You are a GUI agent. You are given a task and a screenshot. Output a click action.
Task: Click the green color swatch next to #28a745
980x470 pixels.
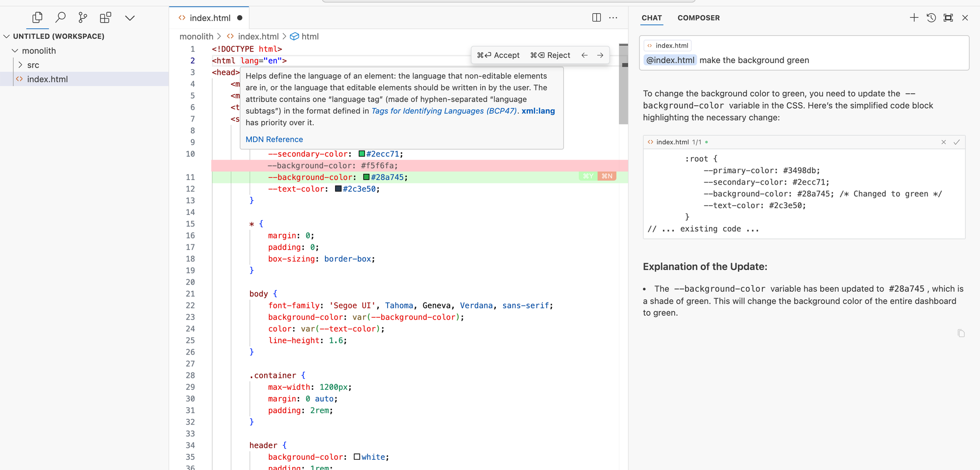click(366, 177)
